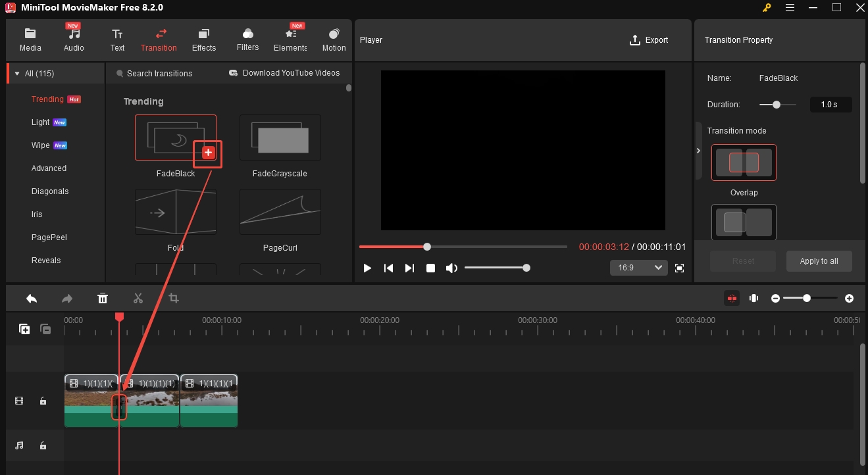
Task: Open the Media tab
Action: [30, 40]
